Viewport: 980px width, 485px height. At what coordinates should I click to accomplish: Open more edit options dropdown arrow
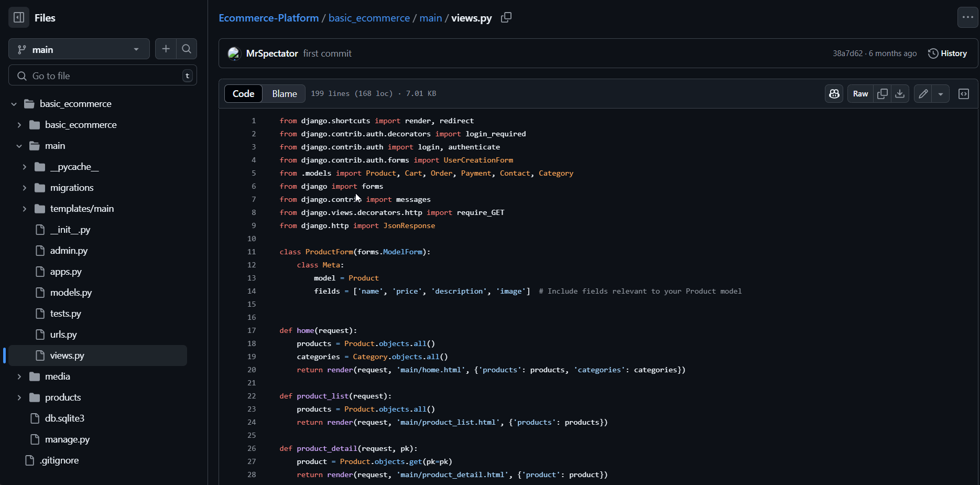(941, 94)
